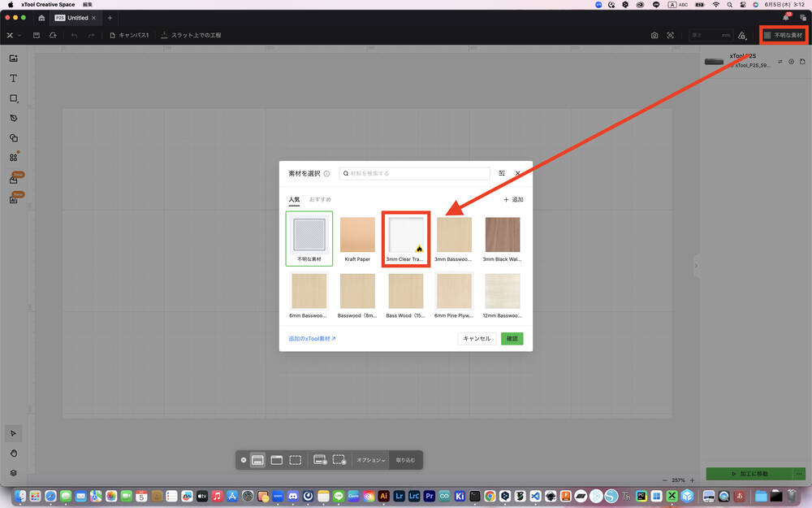Open the AI tool with New badge
This screenshot has height=508, width=812.
(14, 200)
